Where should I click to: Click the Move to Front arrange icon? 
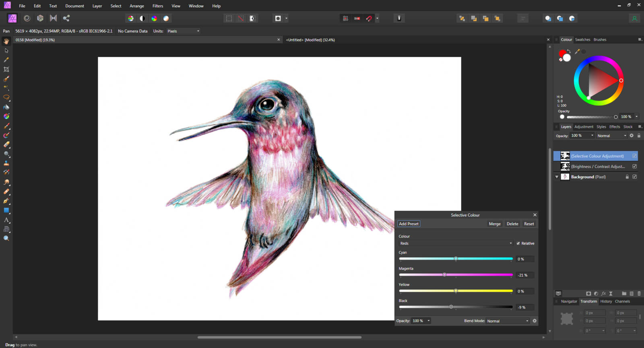pyautogui.click(x=497, y=19)
